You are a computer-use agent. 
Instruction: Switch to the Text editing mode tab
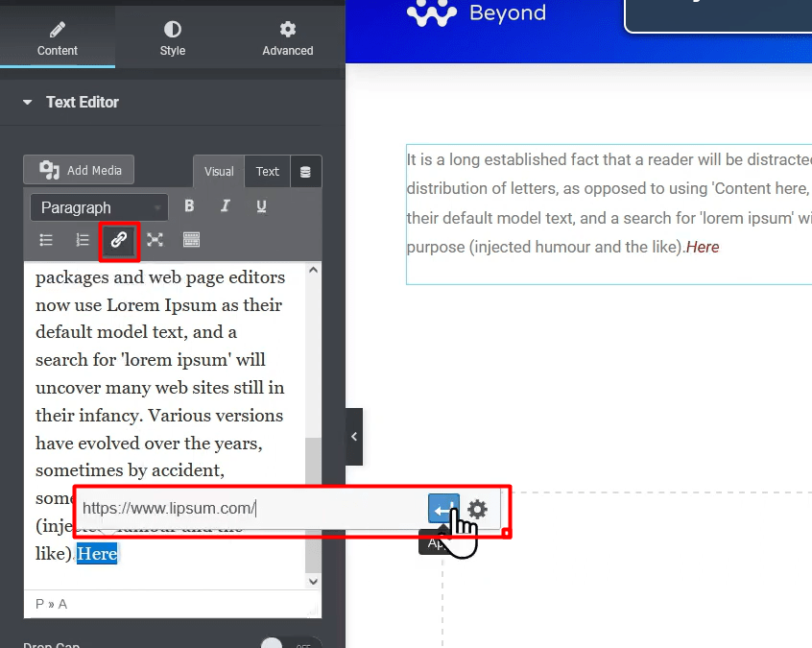[x=267, y=171]
